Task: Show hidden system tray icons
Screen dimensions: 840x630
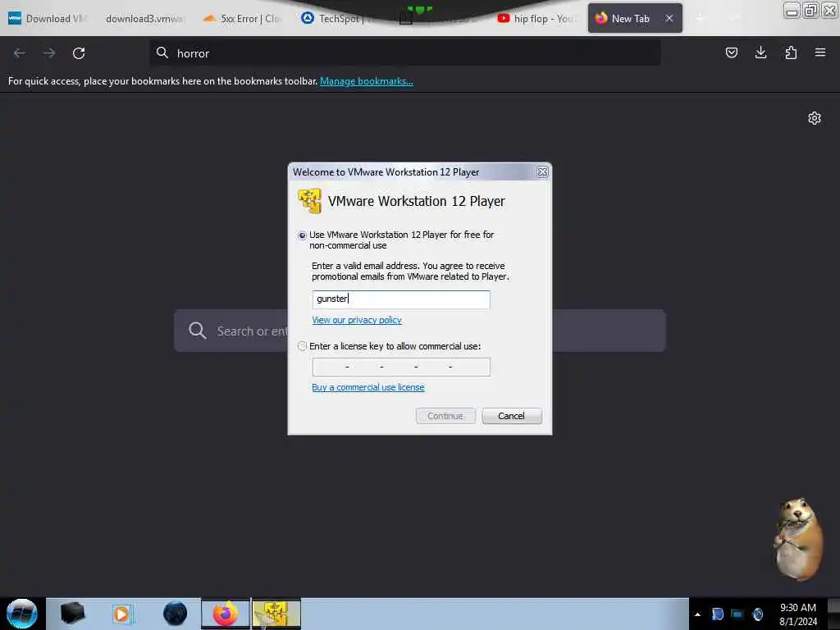Action: (697, 614)
